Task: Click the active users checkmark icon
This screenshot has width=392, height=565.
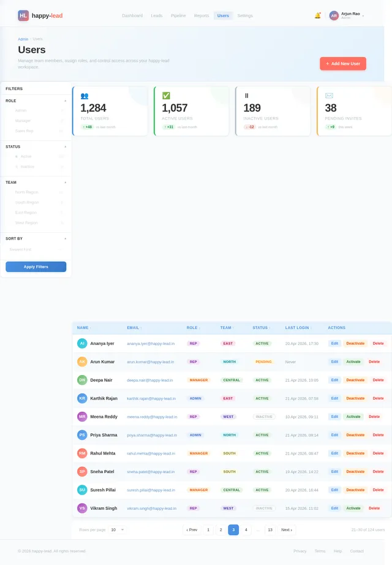Action: point(166,96)
